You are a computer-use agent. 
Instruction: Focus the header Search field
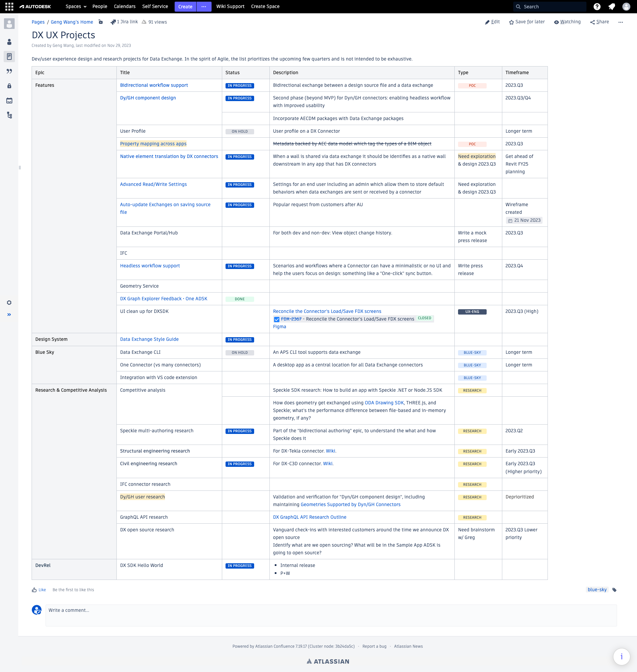tap(550, 6)
